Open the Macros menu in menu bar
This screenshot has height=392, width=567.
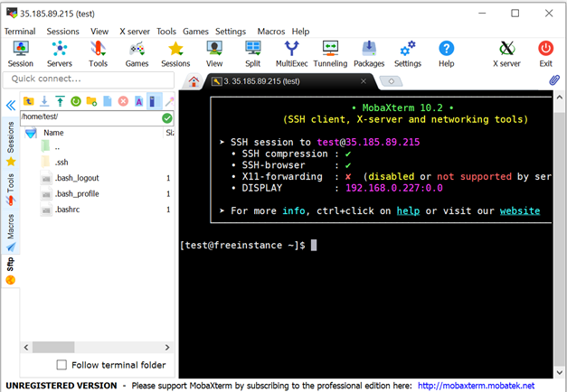[271, 32]
